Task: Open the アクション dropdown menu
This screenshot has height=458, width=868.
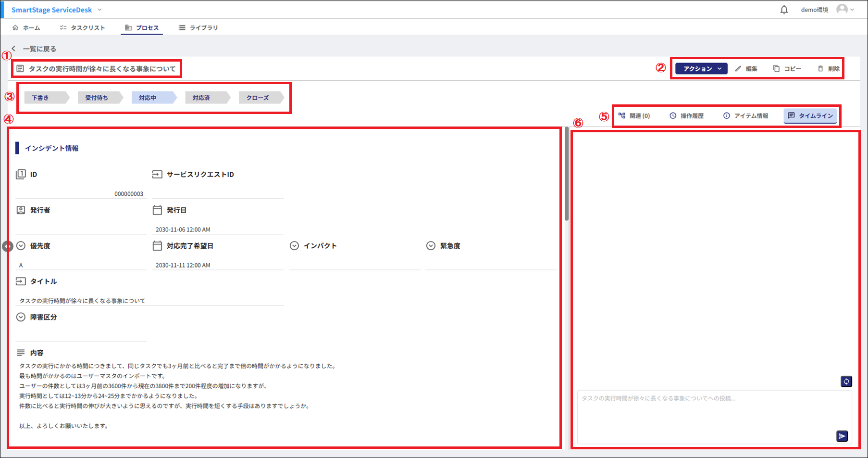Action: pyautogui.click(x=701, y=69)
